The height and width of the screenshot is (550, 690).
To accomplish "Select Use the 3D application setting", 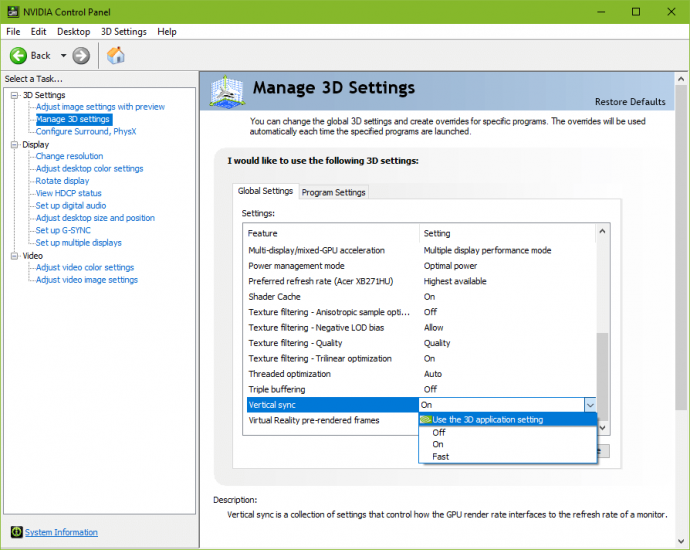I will (x=487, y=420).
